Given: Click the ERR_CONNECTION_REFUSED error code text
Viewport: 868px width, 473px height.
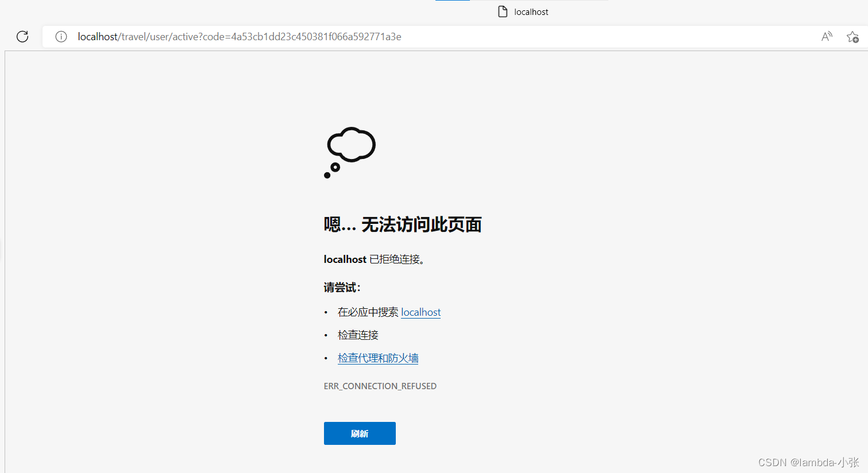Looking at the screenshot, I should [x=380, y=386].
